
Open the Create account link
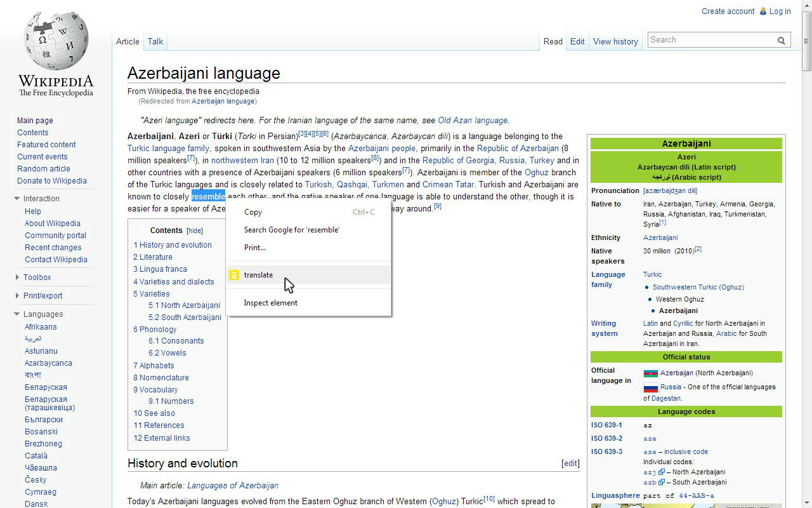728,11
